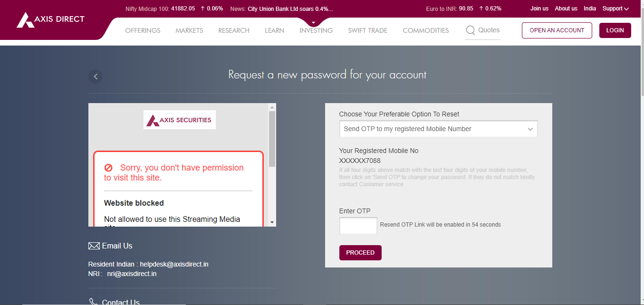The height and width of the screenshot is (305, 644).
Task: Click the Email Us envelope icon
Action: pos(94,246)
